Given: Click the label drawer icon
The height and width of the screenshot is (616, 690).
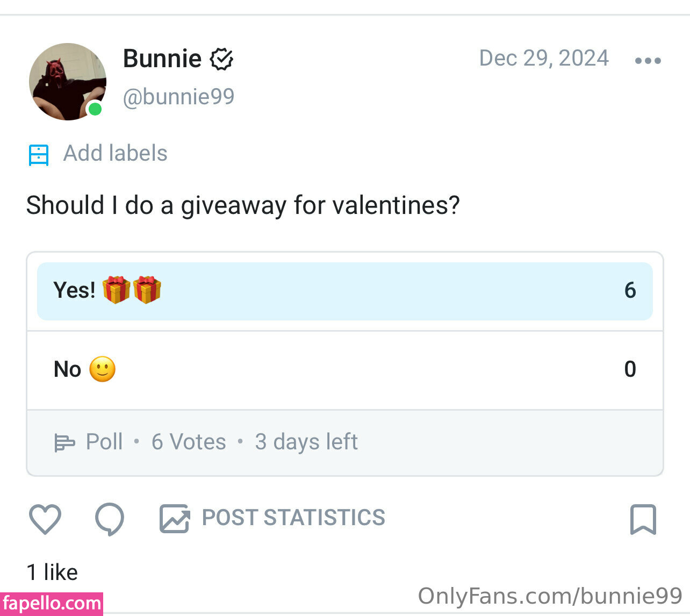Looking at the screenshot, I should [39, 155].
